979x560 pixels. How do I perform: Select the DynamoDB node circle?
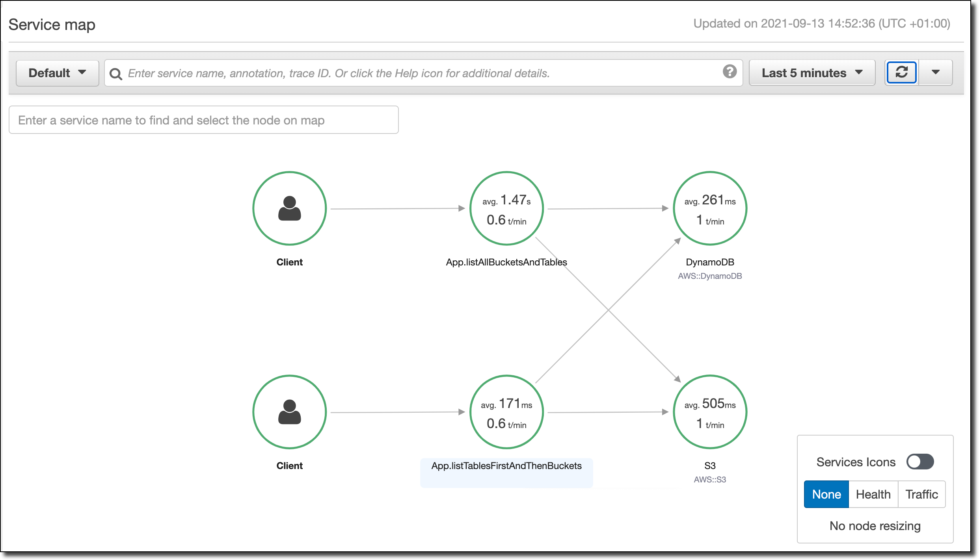point(710,208)
